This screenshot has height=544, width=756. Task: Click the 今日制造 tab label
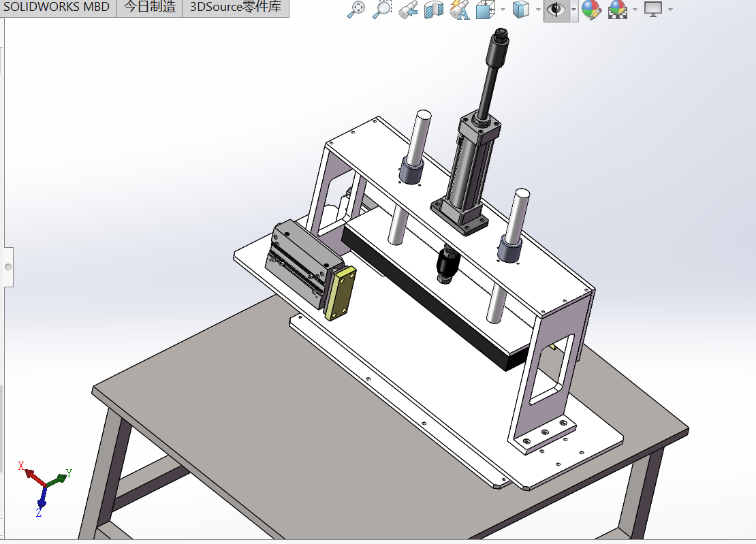tap(150, 7)
